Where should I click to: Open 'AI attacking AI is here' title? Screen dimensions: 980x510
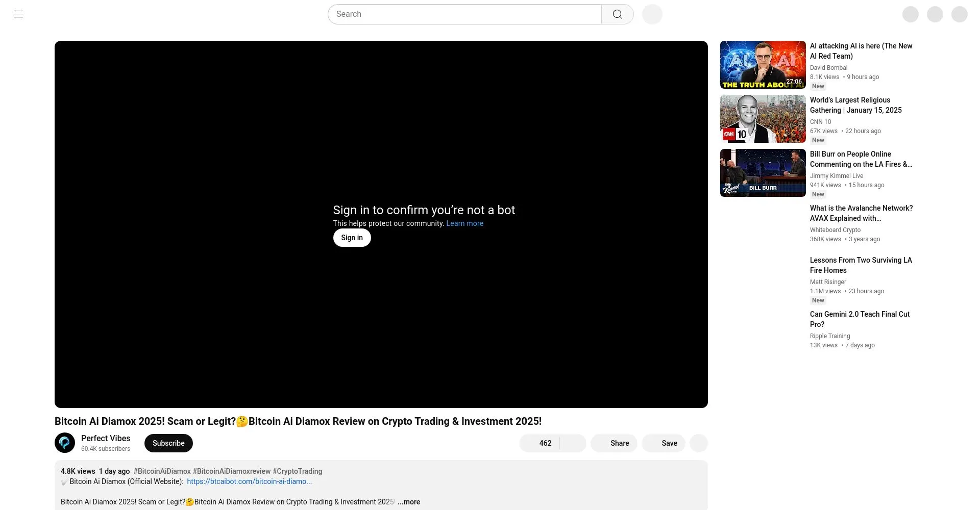pos(861,51)
